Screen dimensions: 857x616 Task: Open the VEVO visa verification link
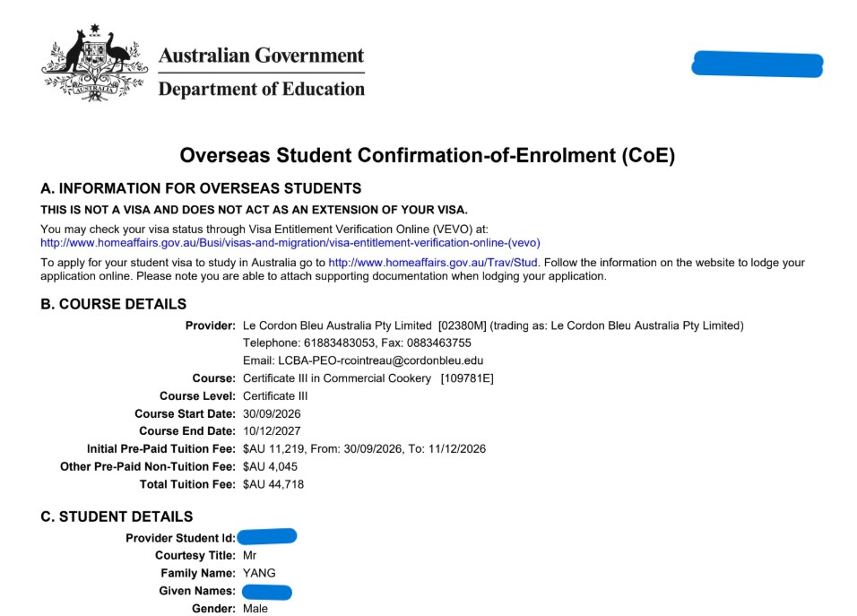click(x=290, y=243)
